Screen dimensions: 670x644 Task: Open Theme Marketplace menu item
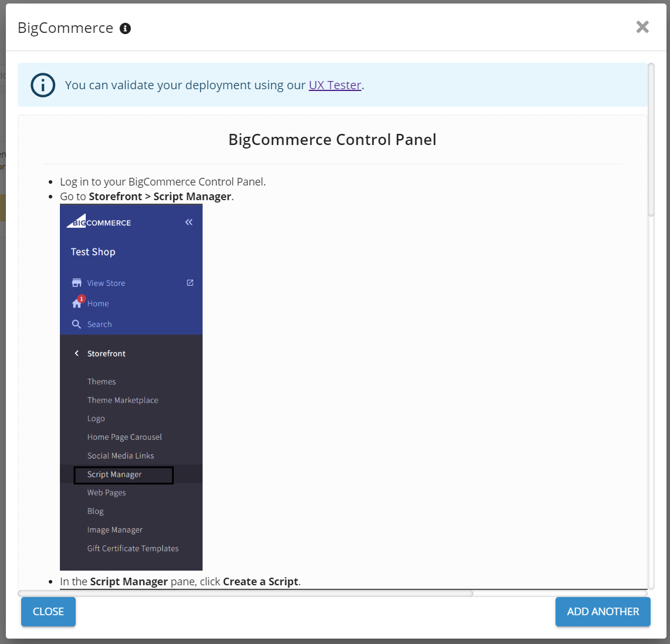pyautogui.click(x=123, y=400)
